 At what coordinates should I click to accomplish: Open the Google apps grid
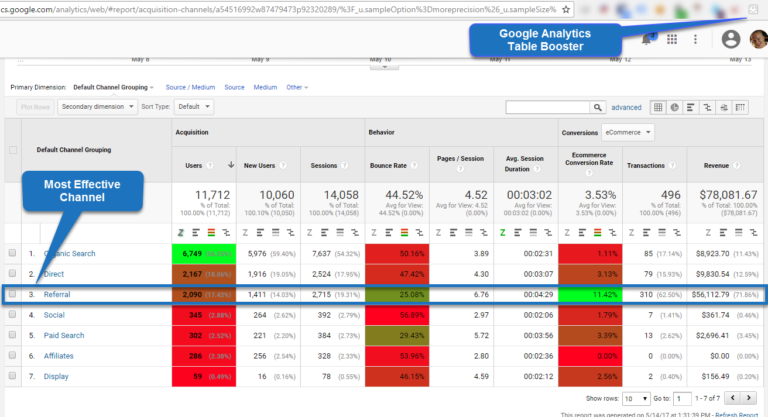coord(672,39)
